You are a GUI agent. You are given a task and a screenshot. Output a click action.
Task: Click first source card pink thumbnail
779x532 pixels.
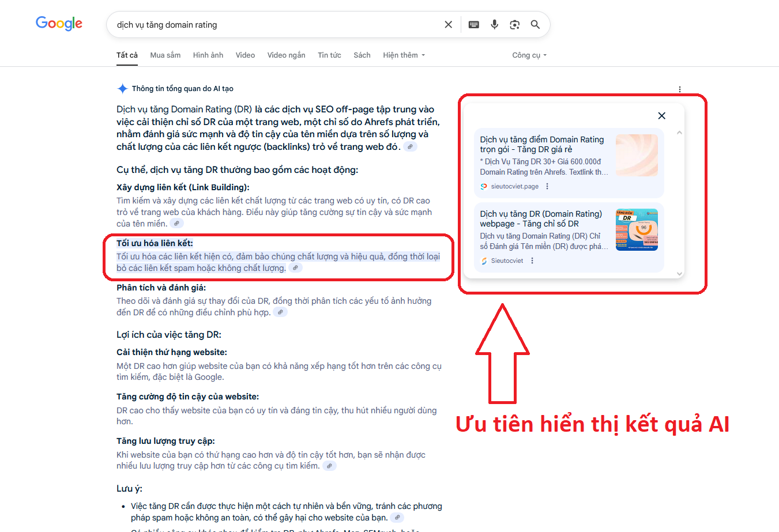(x=637, y=155)
